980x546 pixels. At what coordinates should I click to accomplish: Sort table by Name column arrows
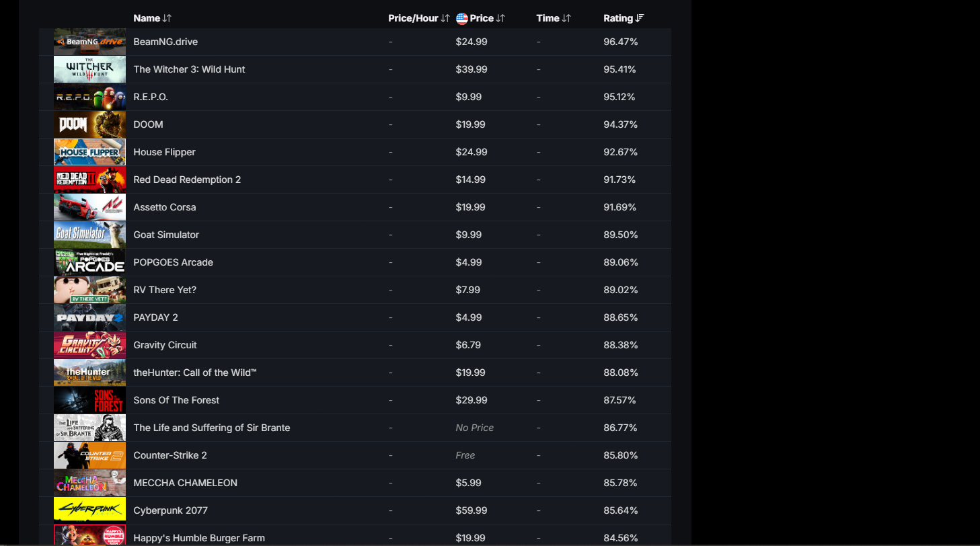pyautogui.click(x=167, y=19)
